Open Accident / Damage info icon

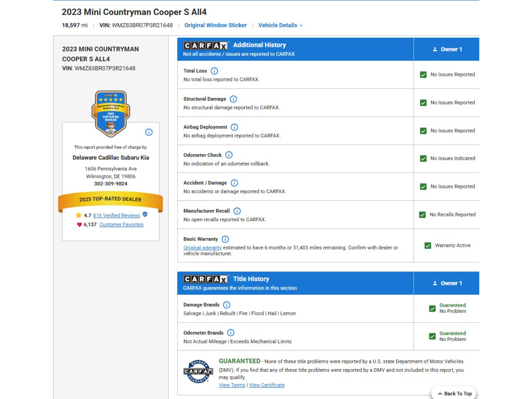pyautogui.click(x=234, y=183)
